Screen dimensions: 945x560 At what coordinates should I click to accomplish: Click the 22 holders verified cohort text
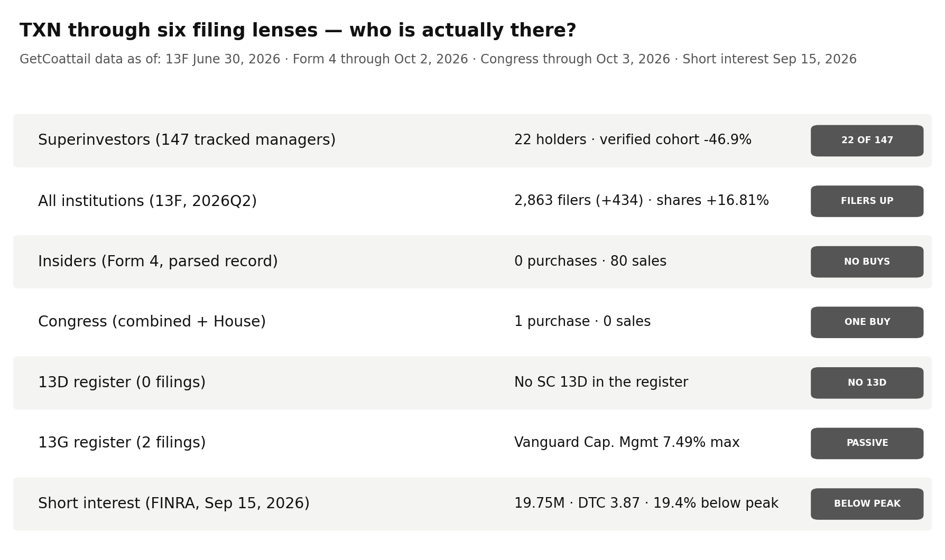tap(633, 140)
